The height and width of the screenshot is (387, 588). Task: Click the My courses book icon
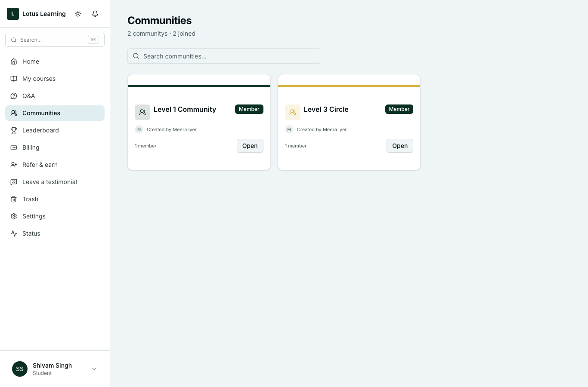click(14, 79)
